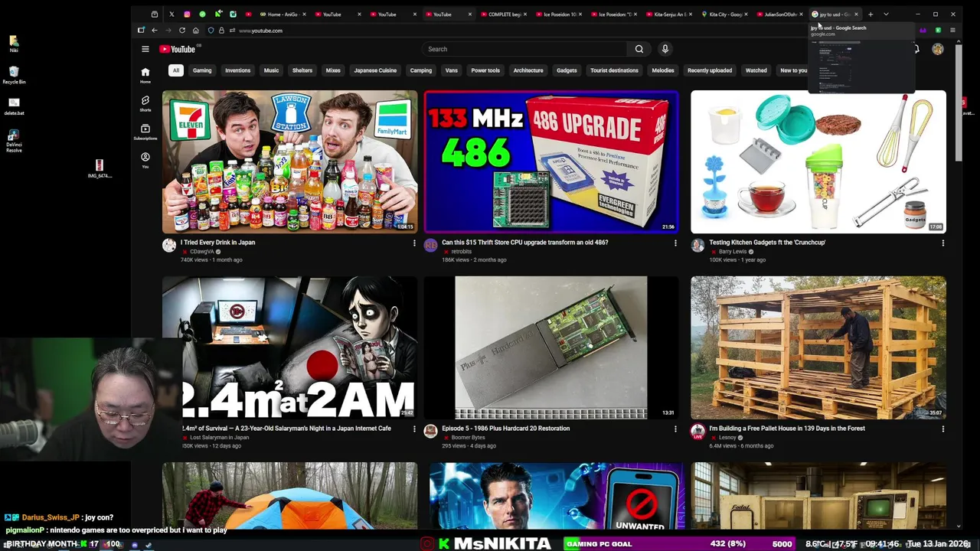Open 'Building a Free Pallet House' title
The height and width of the screenshot is (551, 980).
[787, 429]
